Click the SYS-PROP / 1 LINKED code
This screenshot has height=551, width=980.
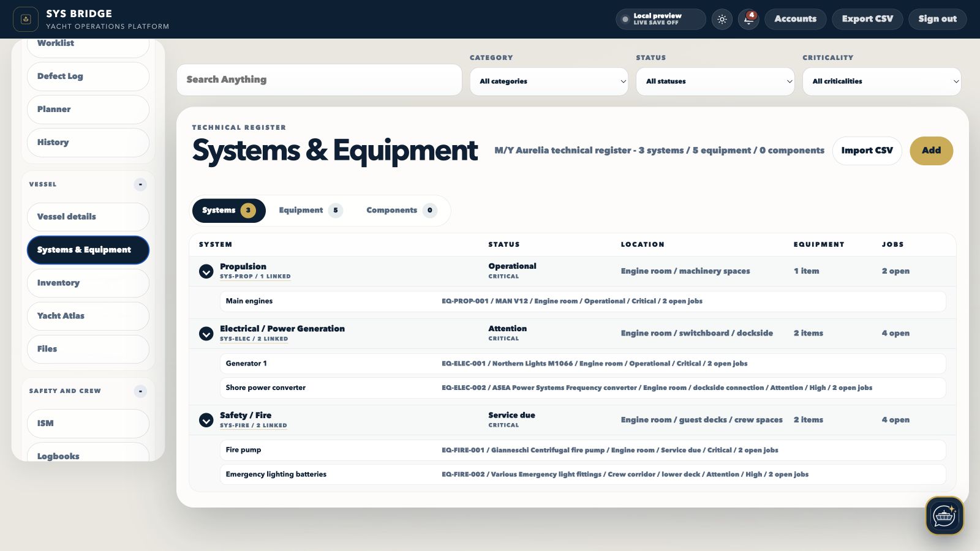tap(255, 277)
